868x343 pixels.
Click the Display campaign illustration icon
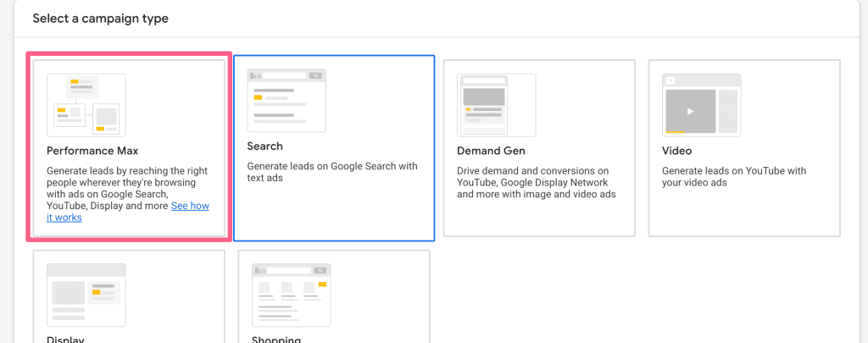point(86,295)
